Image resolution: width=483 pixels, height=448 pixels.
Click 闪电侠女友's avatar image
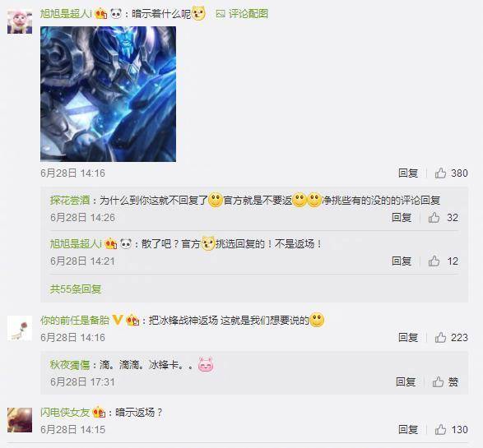click(x=20, y=420)
